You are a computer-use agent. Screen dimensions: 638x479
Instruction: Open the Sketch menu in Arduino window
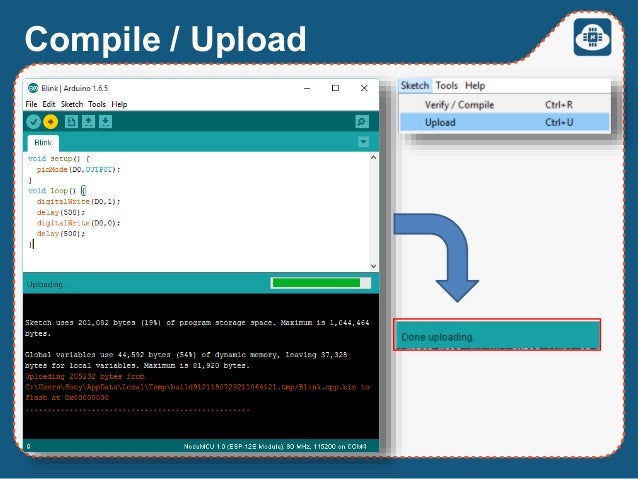pos(72,104)
